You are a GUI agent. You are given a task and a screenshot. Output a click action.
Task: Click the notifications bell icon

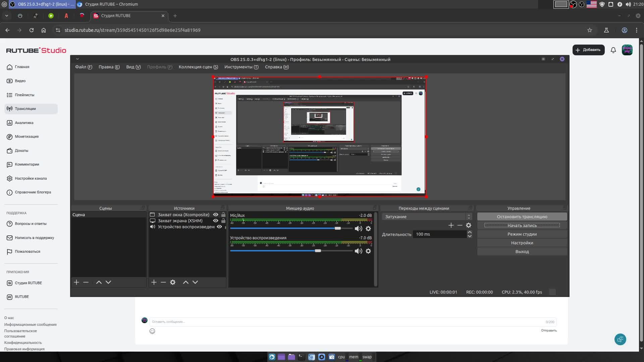[613, 50]
